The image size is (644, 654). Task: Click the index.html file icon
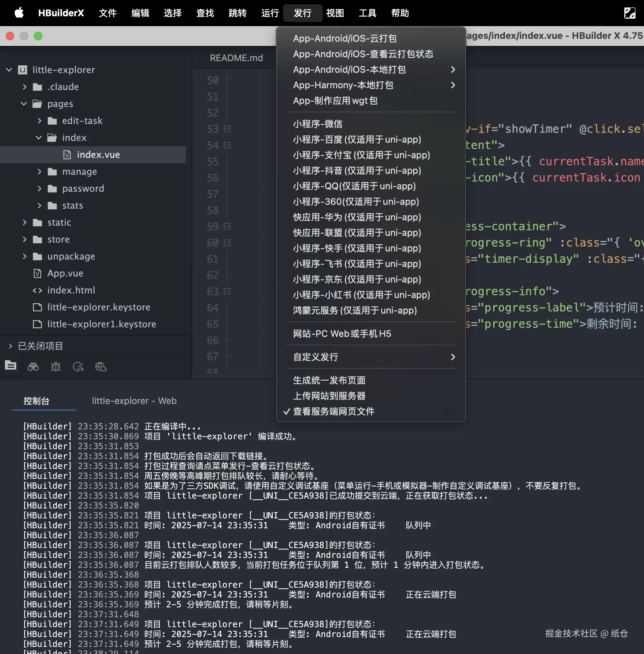(x=37, y=290)
